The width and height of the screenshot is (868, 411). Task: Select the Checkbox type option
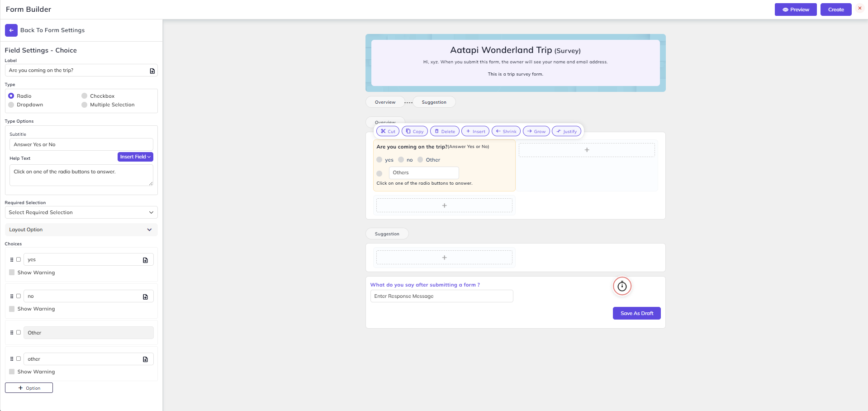coord(84,96)
